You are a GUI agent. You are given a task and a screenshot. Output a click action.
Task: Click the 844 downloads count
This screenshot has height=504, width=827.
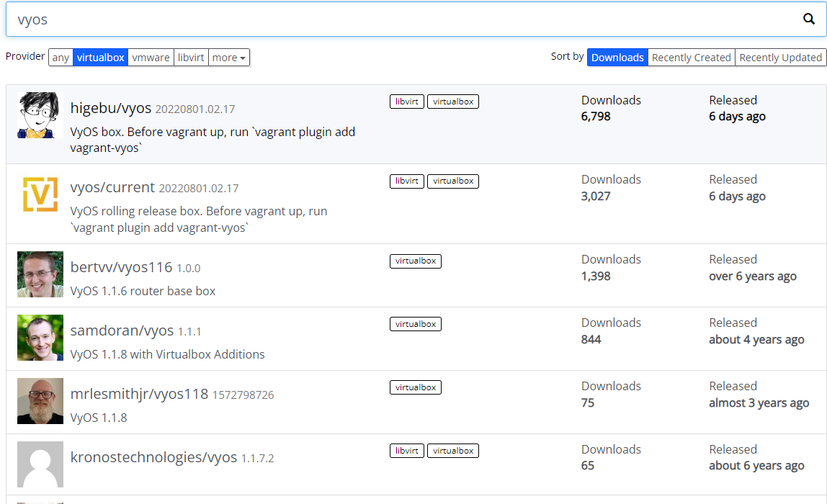tap(591, 340)
